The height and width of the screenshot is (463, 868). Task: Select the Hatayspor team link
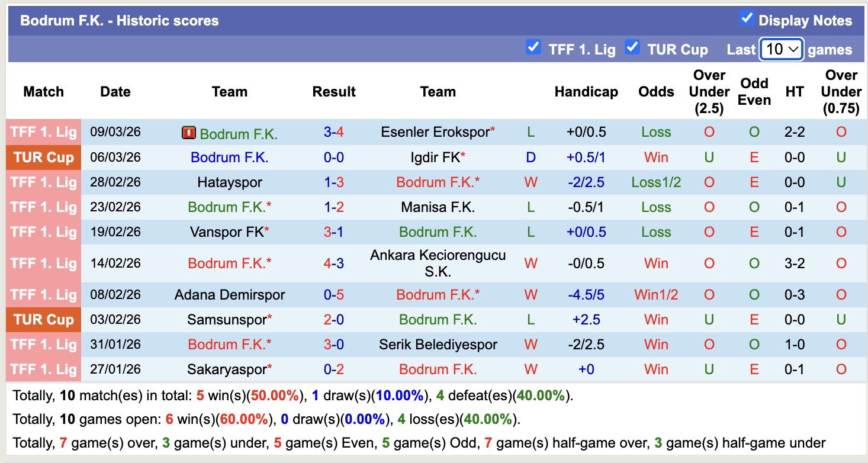click(230, 182)
